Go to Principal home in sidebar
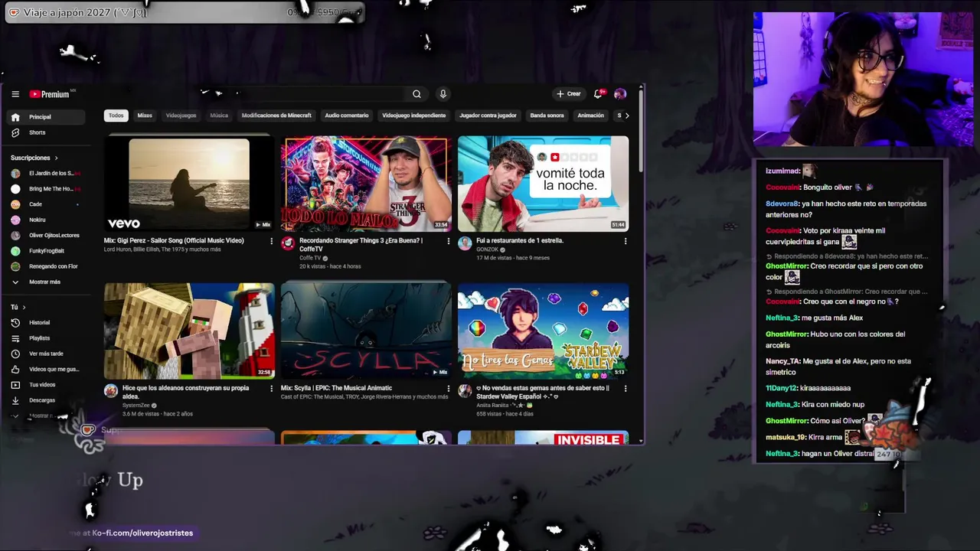The width and height of the screenshot is (980, 551). (47, 117)
